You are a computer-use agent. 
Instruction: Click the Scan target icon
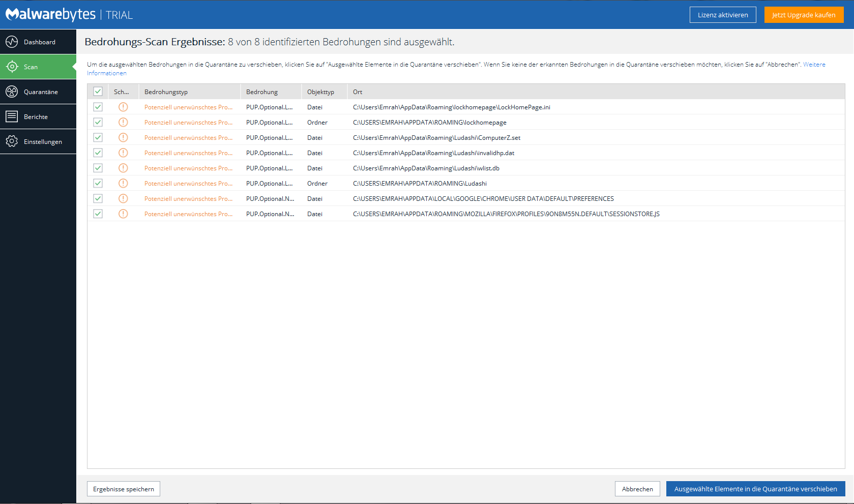[12, 67]
